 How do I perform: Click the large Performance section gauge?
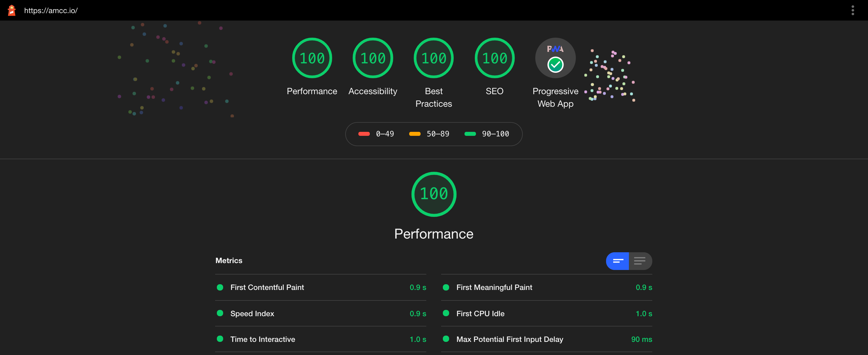tap(434, 194)
